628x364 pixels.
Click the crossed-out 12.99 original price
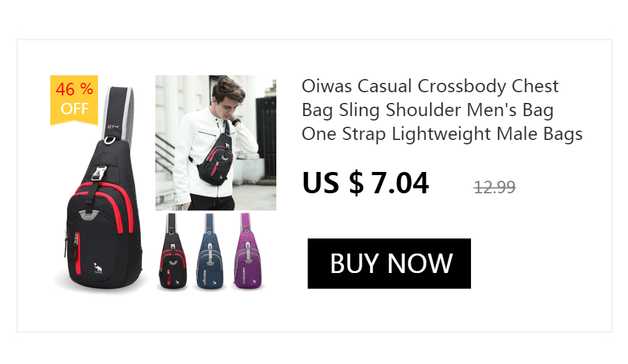[x=494, y=187]
